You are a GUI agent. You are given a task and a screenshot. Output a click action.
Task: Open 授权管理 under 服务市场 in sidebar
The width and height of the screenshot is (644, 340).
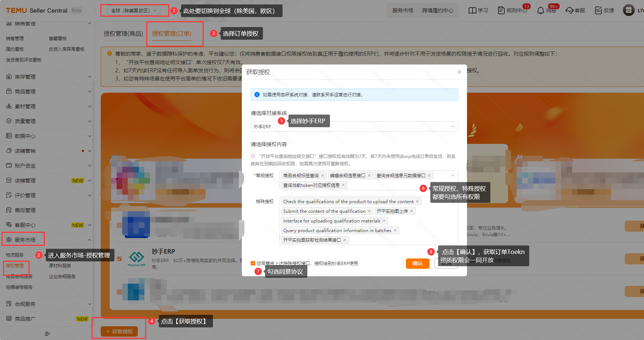15,266
